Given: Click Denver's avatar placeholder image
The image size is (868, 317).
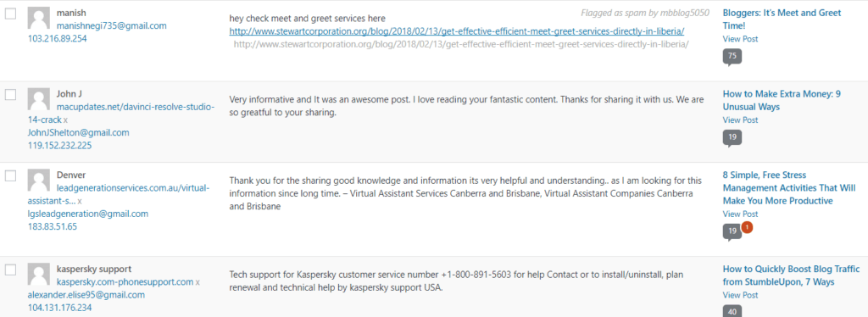Looking at the screenshot, I should (x=38, y=181).
